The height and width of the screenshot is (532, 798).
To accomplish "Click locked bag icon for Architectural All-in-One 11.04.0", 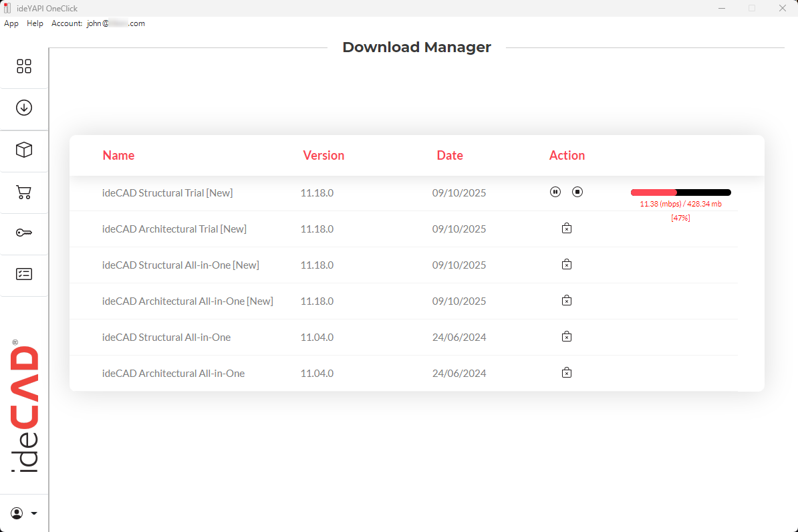I will [567, 373].
